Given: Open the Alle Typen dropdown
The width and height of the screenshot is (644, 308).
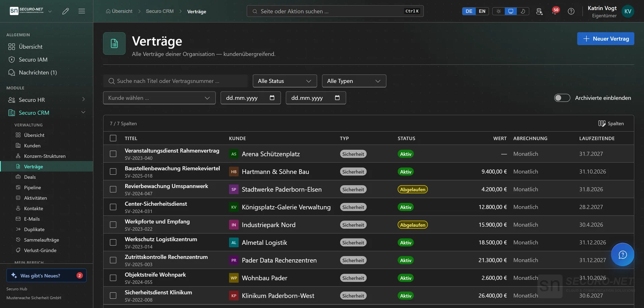Looking at the screenshot, I should point(354,81).
